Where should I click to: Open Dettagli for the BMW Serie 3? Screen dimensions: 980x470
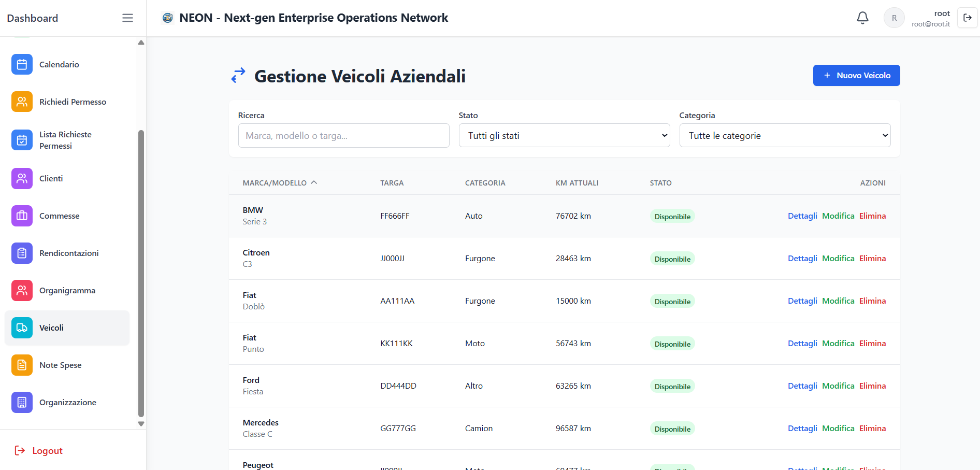tap(802, 216)
